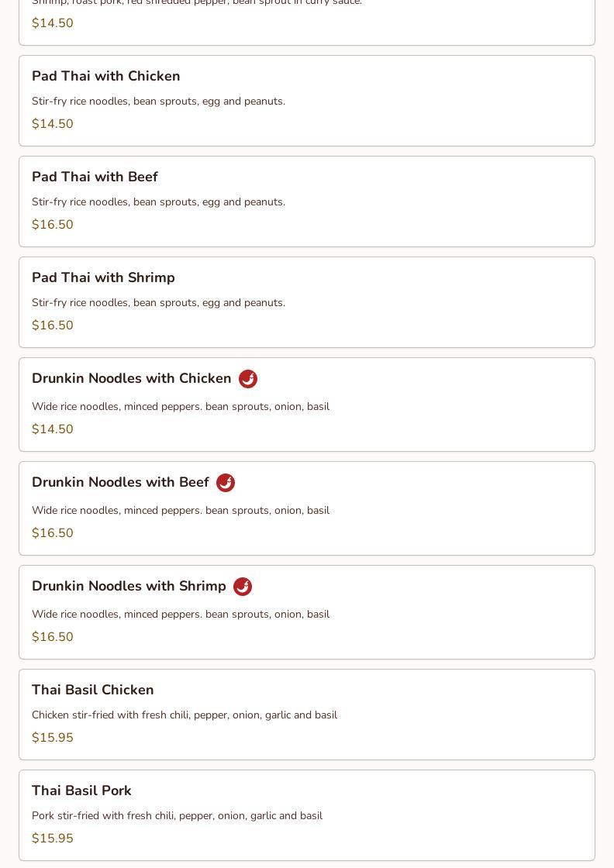Click $14.50 price under Pad Thai with Chicken
This screenshot has width=614, height=868.
tap(53, 123)
